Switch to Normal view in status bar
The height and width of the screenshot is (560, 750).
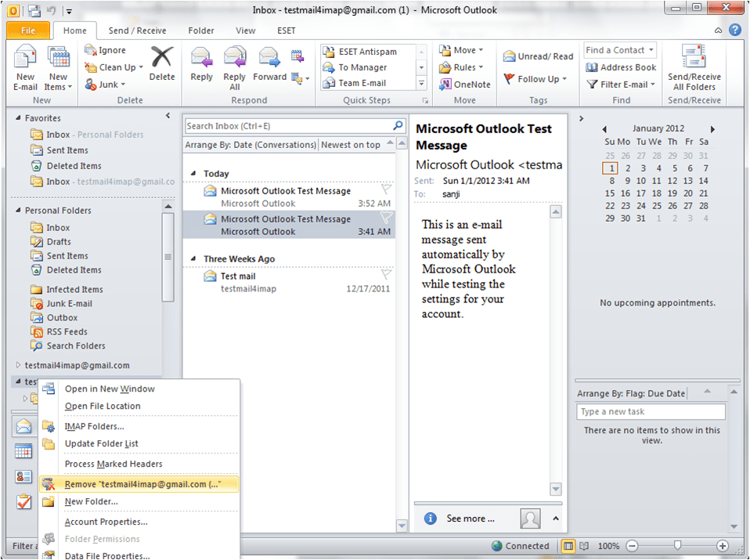568,546
